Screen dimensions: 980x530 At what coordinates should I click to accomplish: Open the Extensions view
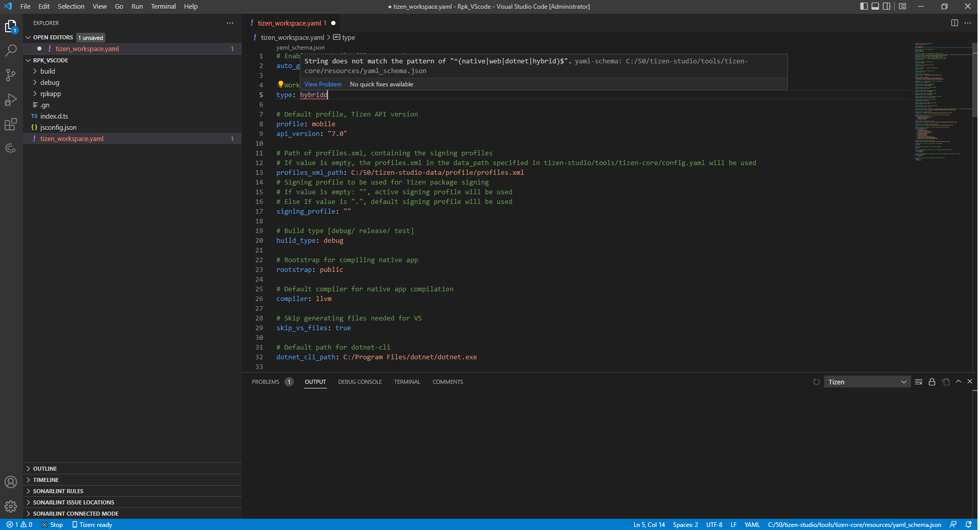click(11, 124)
